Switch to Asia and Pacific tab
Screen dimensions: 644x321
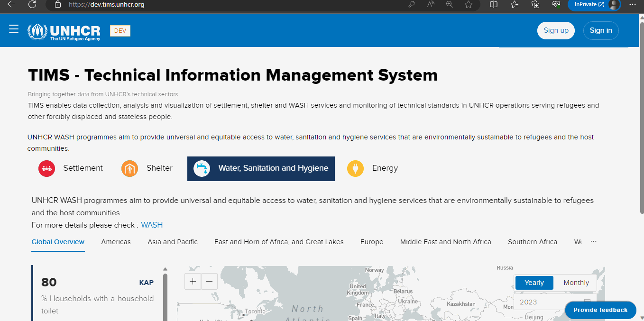173,242
